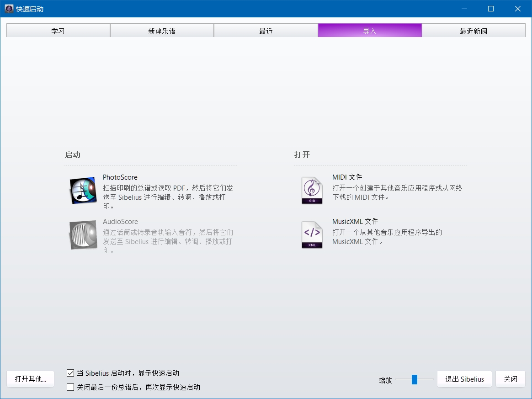Click the PhotoScore title link
Screen dimensions: 532x399
tap(120, 177)
